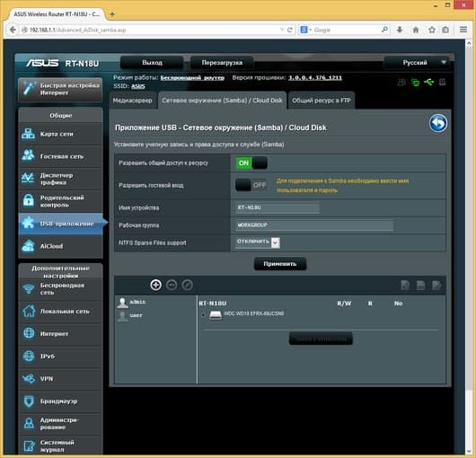Open browser search engine dropdown arrow
Viewport: 476px width, 458px height.
point(310,30)
